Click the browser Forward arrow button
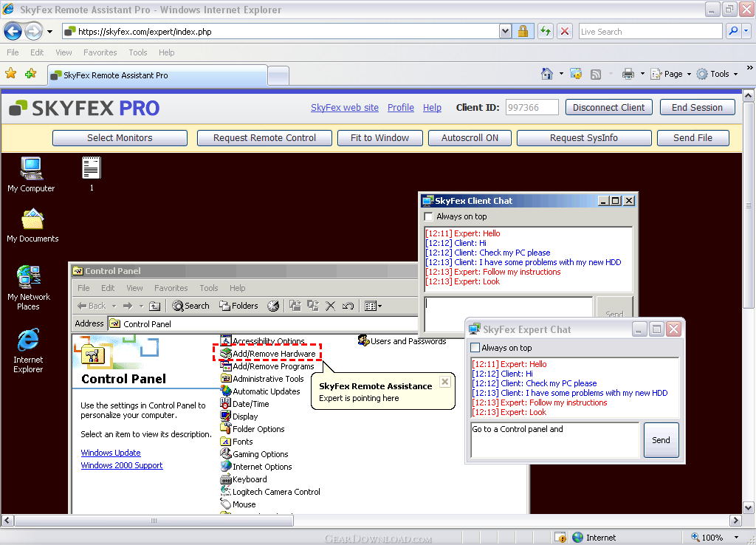The width and height of the screenshot is (756, 545). click(33, 32)
